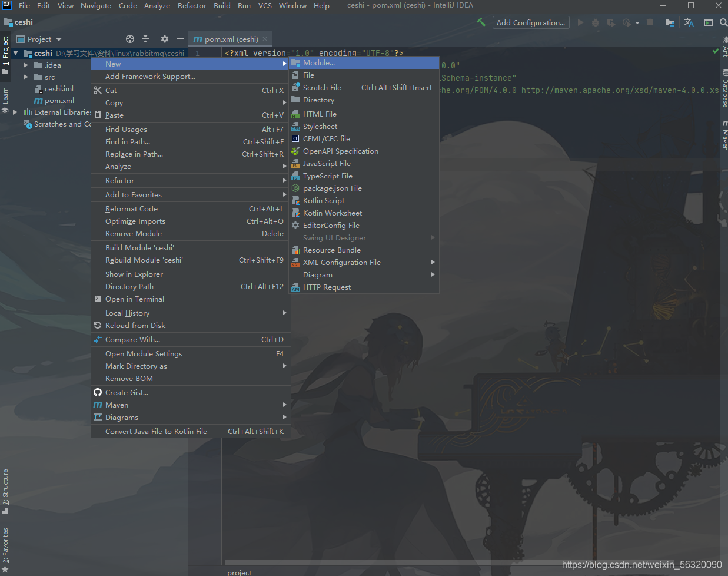Expand the Diagram submenu
This screenshot has height=576, width=728.
(365, 275)
